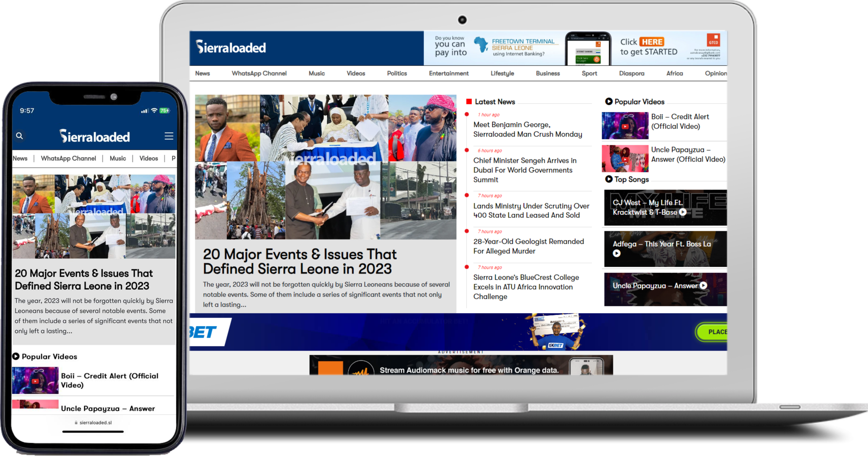Play Uncle Papayzua Answer video thumbnail on laptop
868x456 pixels.
pyautogui.click(x=625, y=158)
